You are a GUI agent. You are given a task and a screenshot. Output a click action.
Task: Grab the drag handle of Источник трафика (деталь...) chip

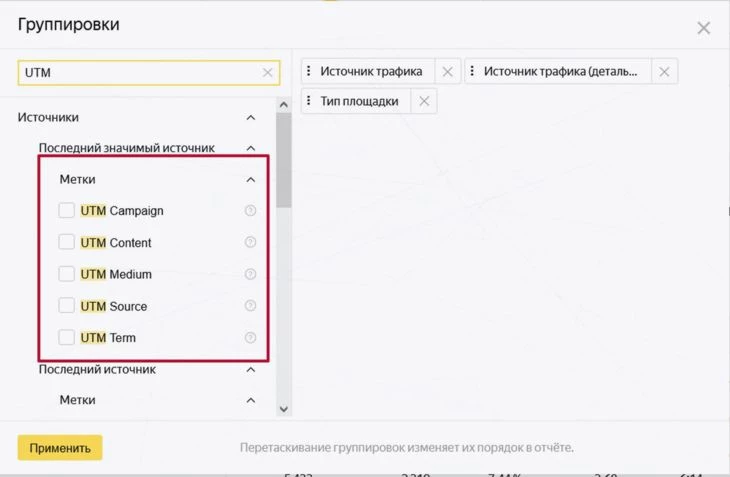click(472, 71)
